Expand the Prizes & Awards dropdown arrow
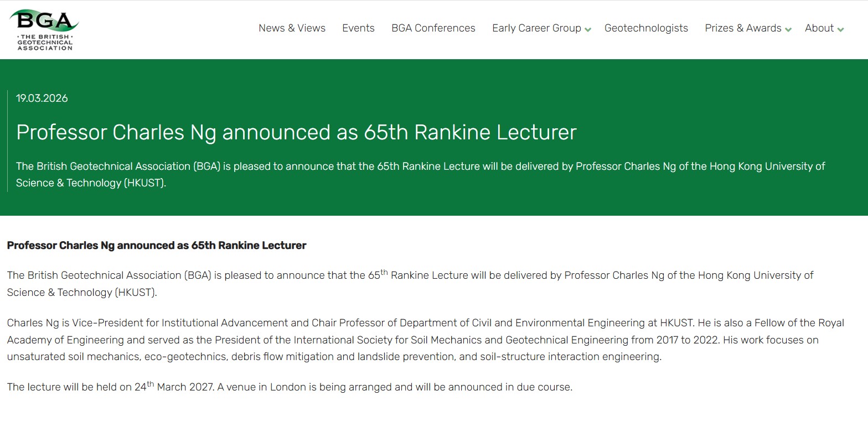The height and width of the screenshot is (427, 868). pos(788,29)
